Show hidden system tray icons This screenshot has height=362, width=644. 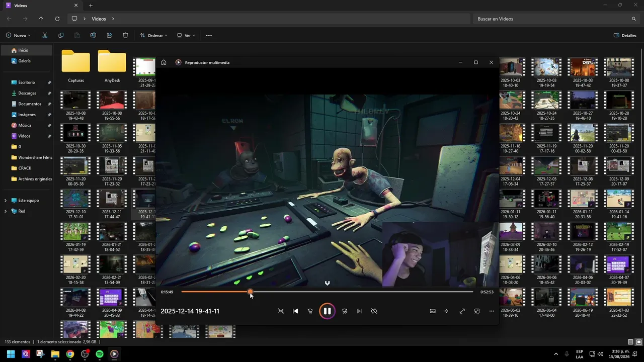[556, 354]
